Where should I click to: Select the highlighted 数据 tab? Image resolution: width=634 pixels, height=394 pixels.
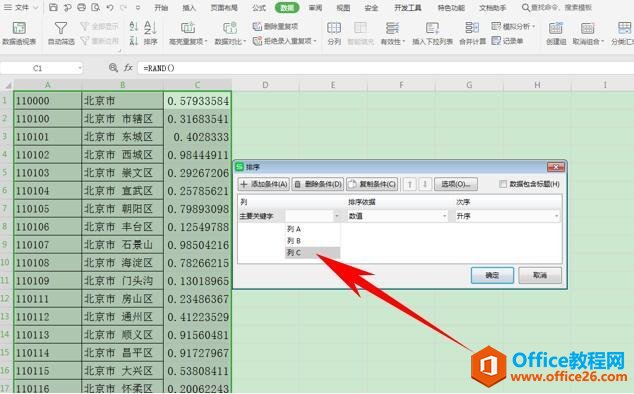tap(287, 8)
